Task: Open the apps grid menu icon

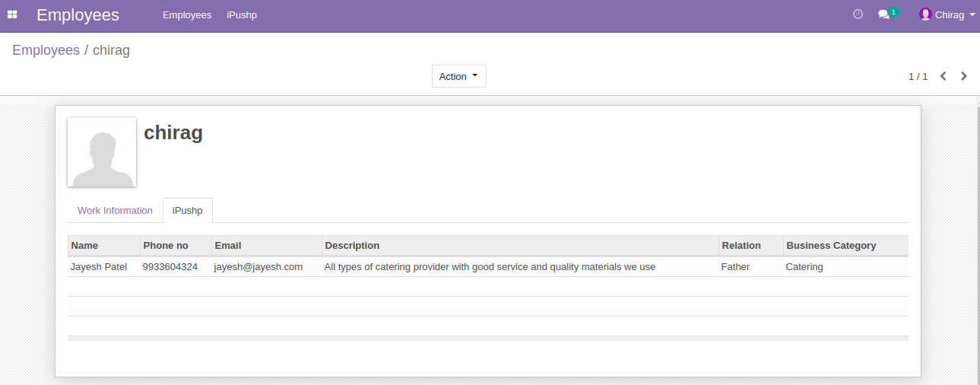Action: click(12, 14)
